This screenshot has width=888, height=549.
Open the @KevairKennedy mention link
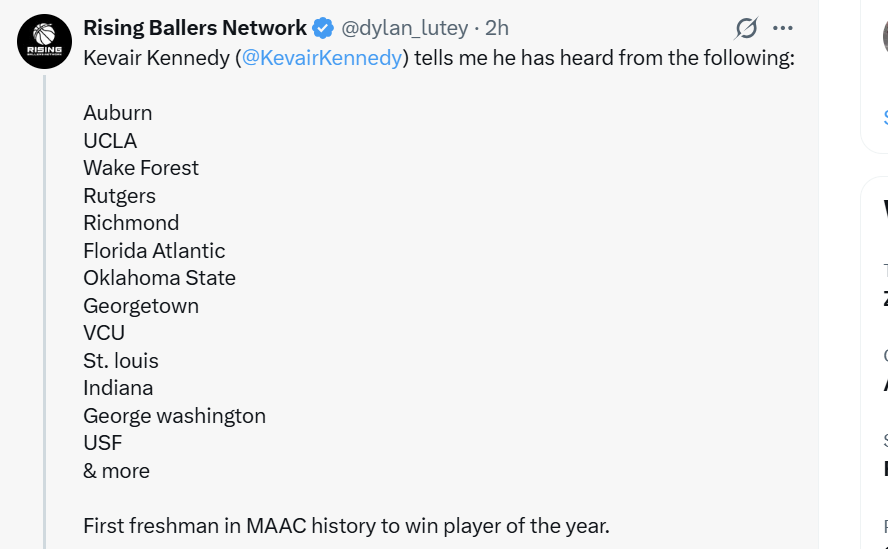click(322, 58)
